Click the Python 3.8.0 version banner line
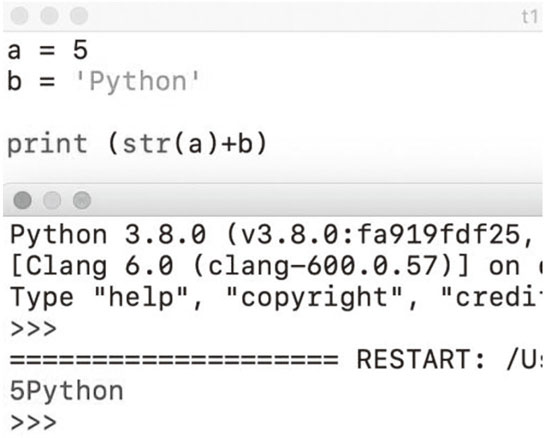Image resolution: width=544 pixels, height=438 pixels. pyautogui.click(x=272, y=235)
